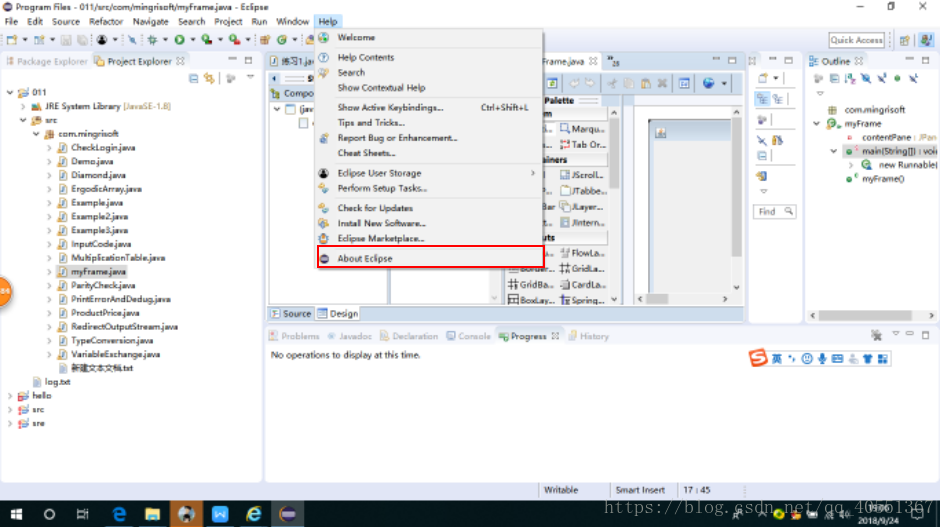Open Run button dropdown arrow
This screenshot has height=527, width=945.
point(192,40)
